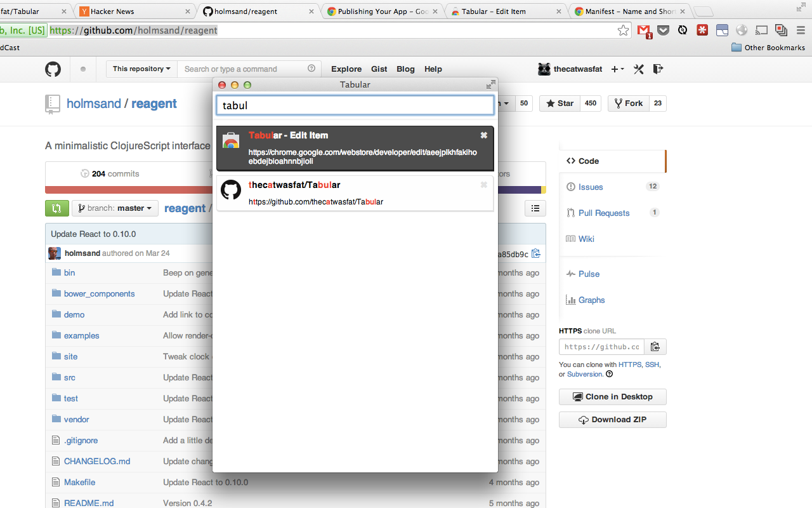Image resolution: width=812 pixels, height=508 pixels.
Task: Click the Chrome Web Store result icon
Action: click(231, 140)
